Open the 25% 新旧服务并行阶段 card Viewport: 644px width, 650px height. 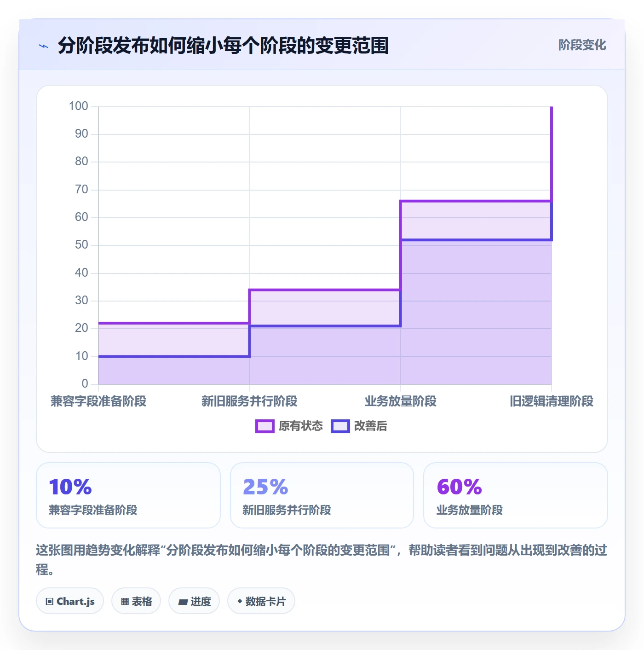click(x=322, y=495)
